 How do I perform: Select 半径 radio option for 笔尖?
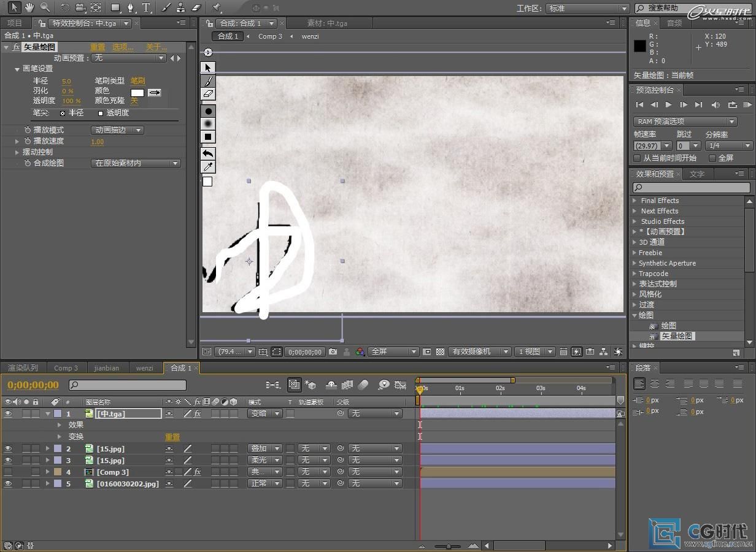[x=63, y=113]
